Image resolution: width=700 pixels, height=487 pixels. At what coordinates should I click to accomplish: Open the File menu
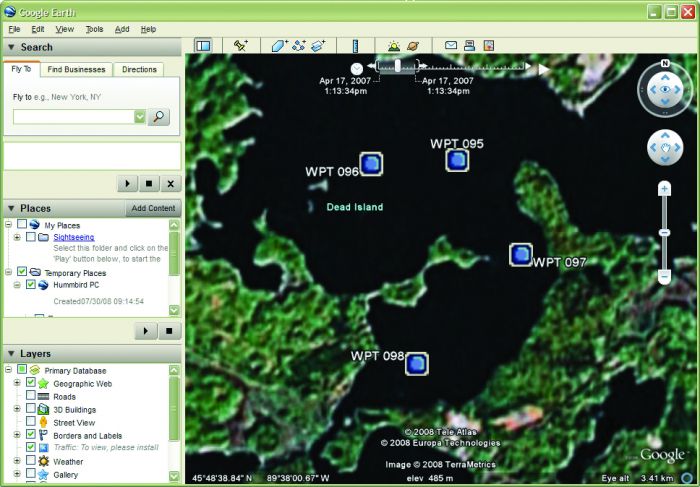pyautogui.click(x=14, y=29)
